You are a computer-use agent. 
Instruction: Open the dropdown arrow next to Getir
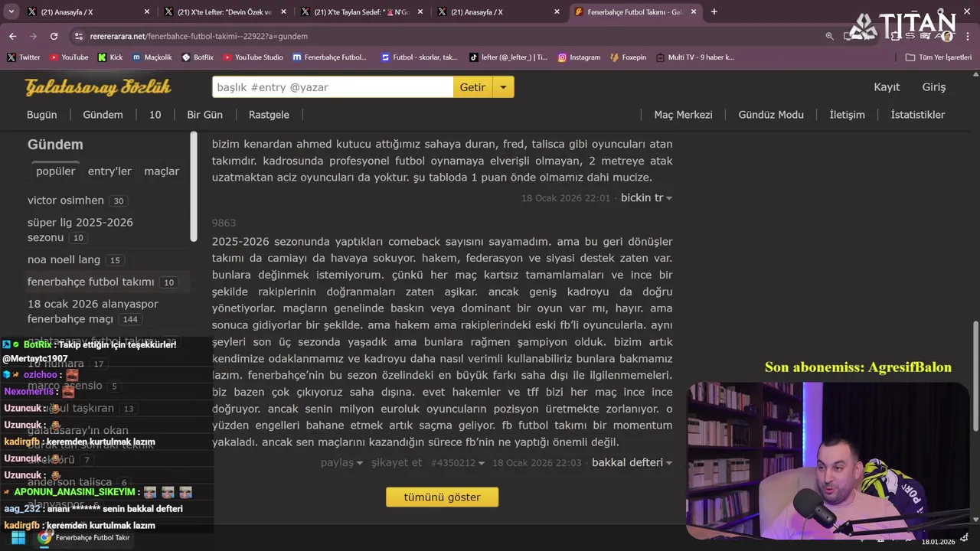point(503,87)
